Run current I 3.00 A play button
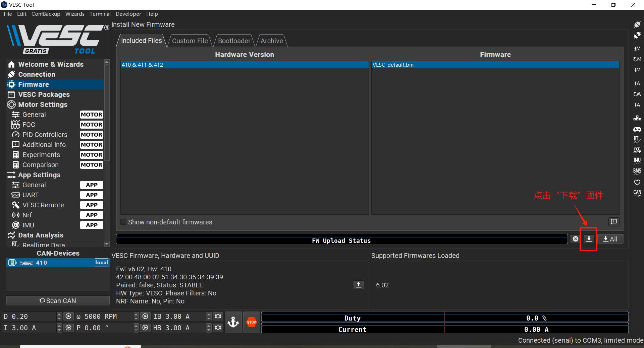Image resolution: width=644 pixels, height=348 pixels. point(68,328)
